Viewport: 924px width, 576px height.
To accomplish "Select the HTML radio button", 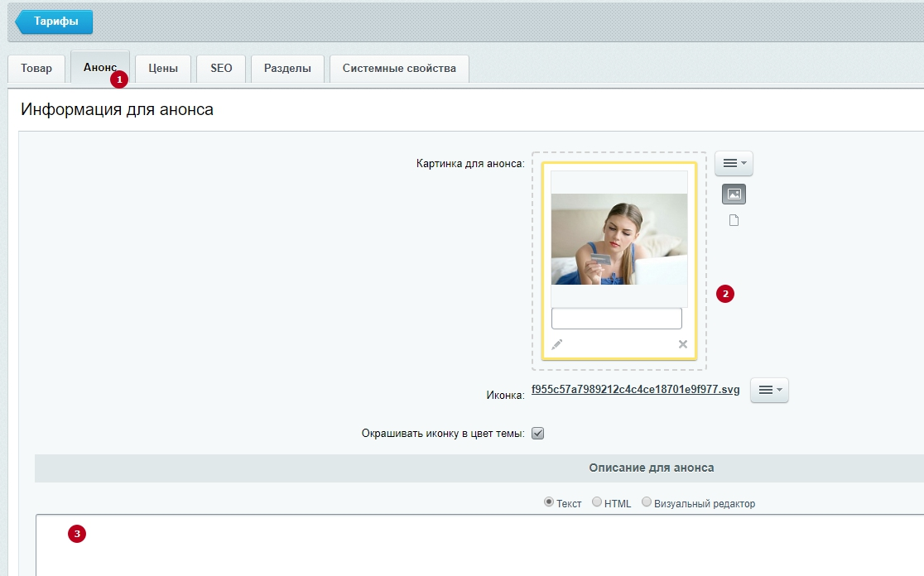I will coord(597,502).
